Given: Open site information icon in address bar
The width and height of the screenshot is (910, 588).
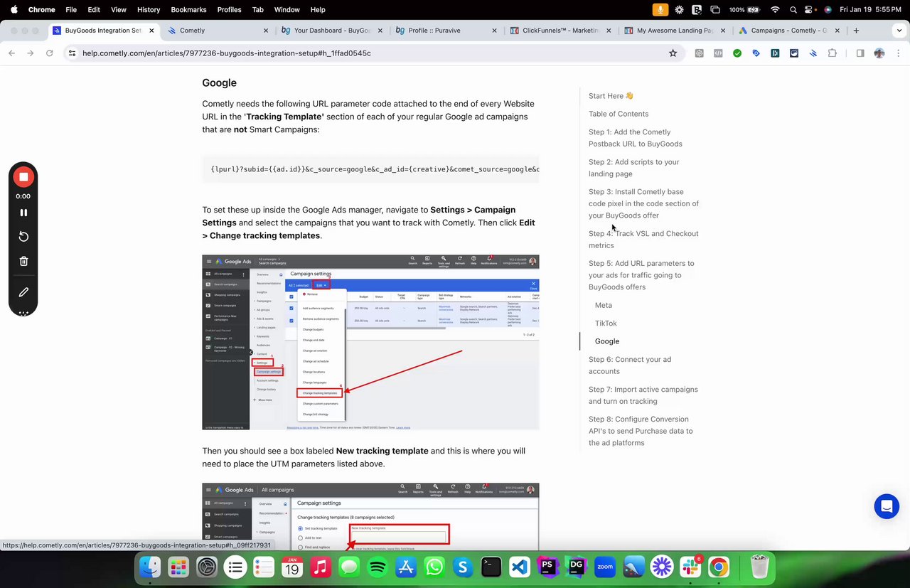Looking at the screenshot, I should tap(72, 53).
